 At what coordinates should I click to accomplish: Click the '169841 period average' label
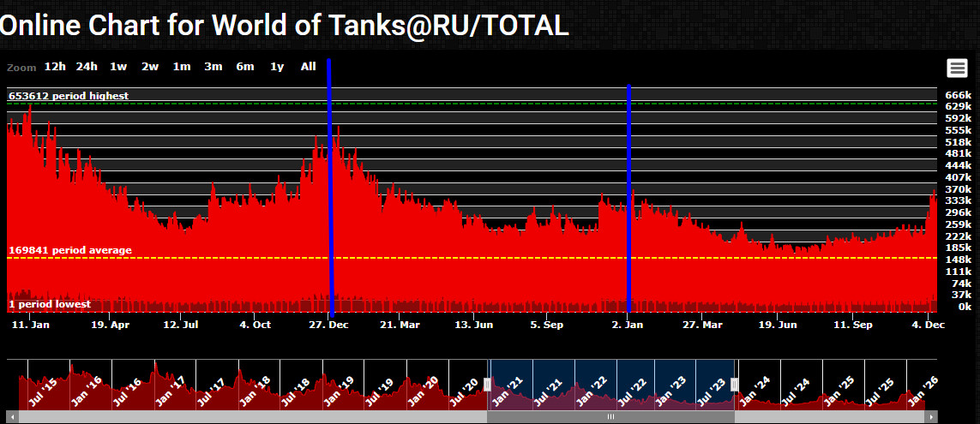[70, 250]
